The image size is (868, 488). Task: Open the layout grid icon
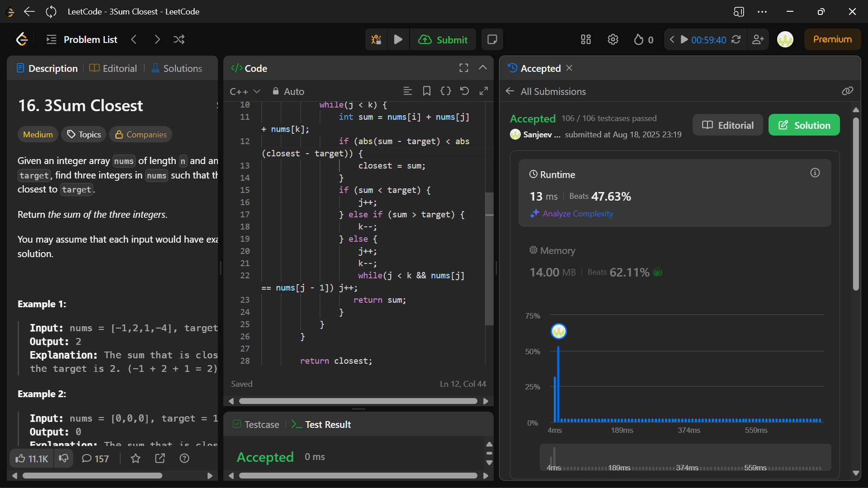coord(585,40)
